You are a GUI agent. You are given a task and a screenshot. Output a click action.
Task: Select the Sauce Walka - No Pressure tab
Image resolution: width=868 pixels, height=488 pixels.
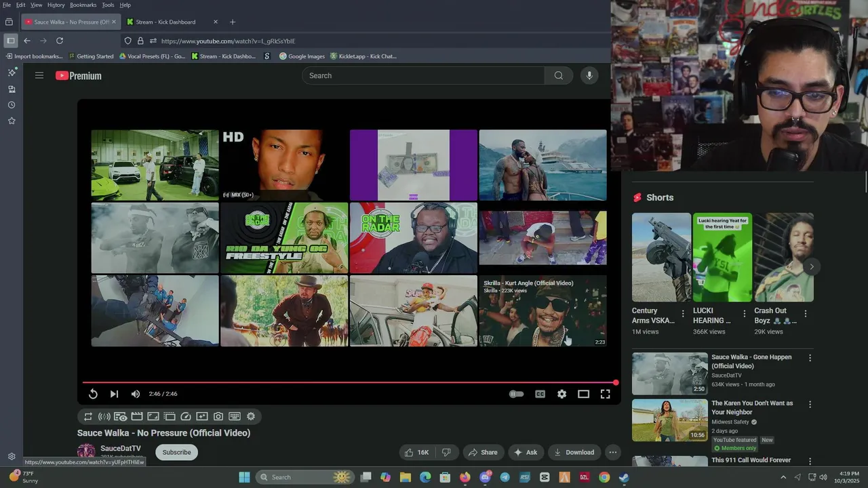click(x=71, y=22)
